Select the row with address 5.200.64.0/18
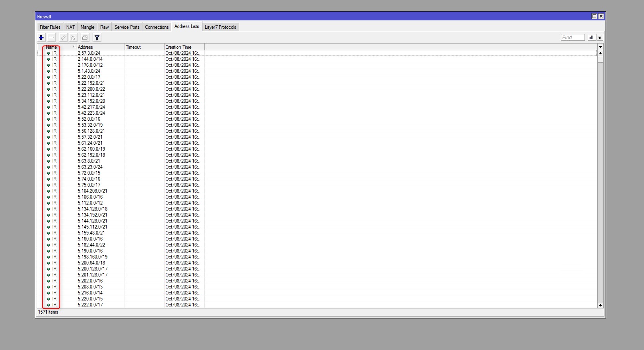The image size is (644, 350). (317, 263)
